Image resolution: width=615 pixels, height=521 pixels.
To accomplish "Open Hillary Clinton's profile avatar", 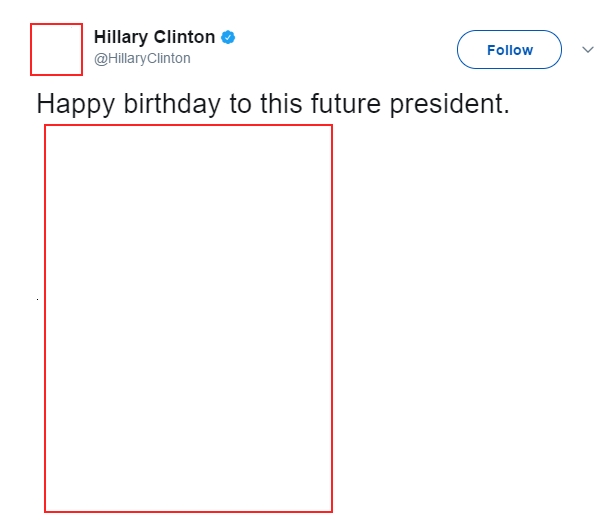I will 56,49.
